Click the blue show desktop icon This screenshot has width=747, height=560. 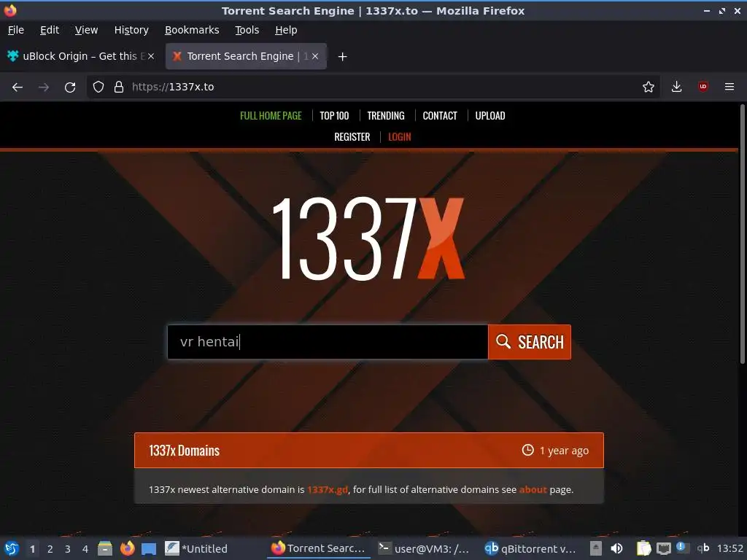(149, 548)
